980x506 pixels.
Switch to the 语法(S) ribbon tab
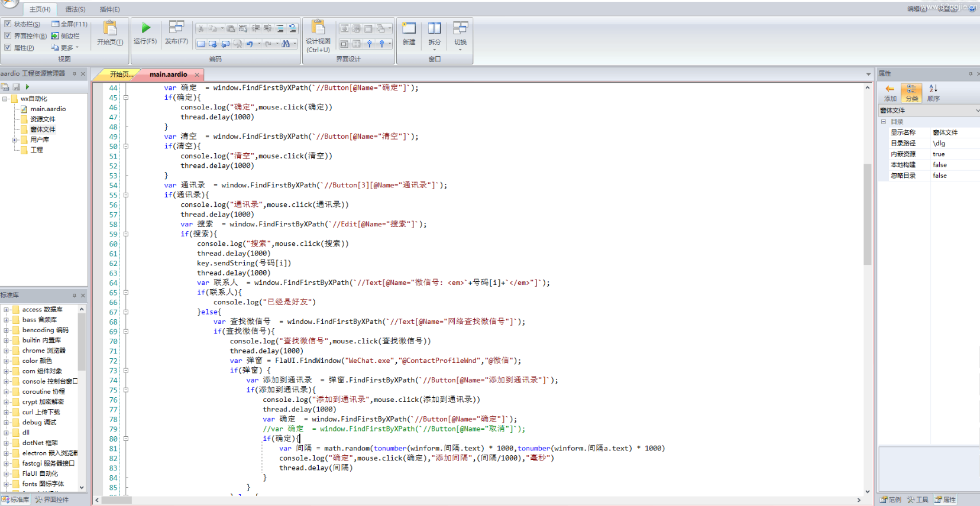[x=75, y=9]
